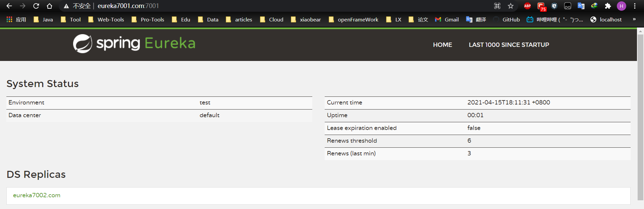Viewport: 644px width, 209px height.
Task: Open the Pro-Tools bookmark folder
Action: coord(148,19)
